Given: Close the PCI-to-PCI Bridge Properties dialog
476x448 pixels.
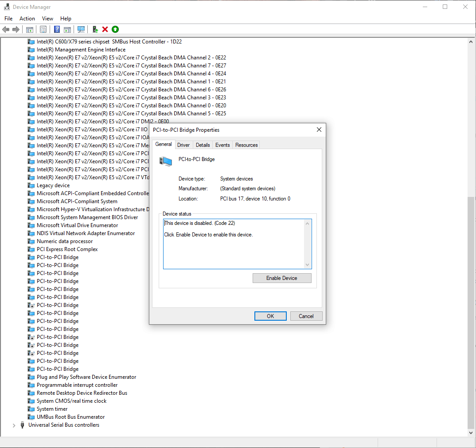Looking at the screenshot, I should click(x=319, y=130).
